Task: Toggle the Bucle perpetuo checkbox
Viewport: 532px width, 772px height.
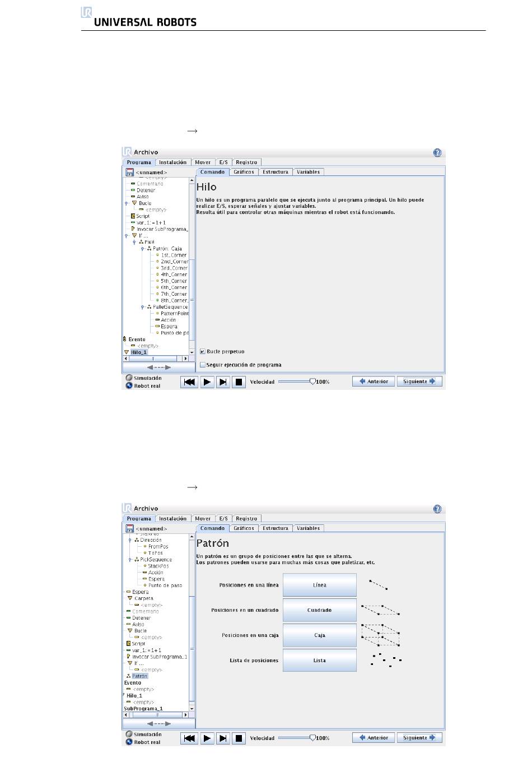Action: (x=203, y=351)
